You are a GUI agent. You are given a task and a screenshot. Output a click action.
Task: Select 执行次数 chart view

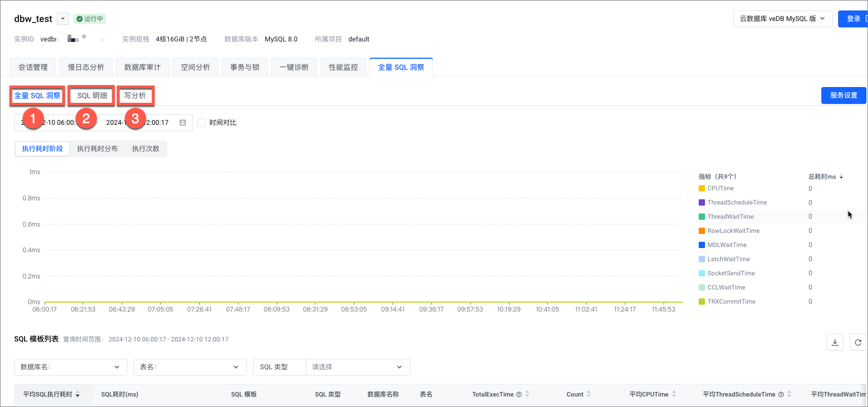pyautogui.click(x=146, y=149)
